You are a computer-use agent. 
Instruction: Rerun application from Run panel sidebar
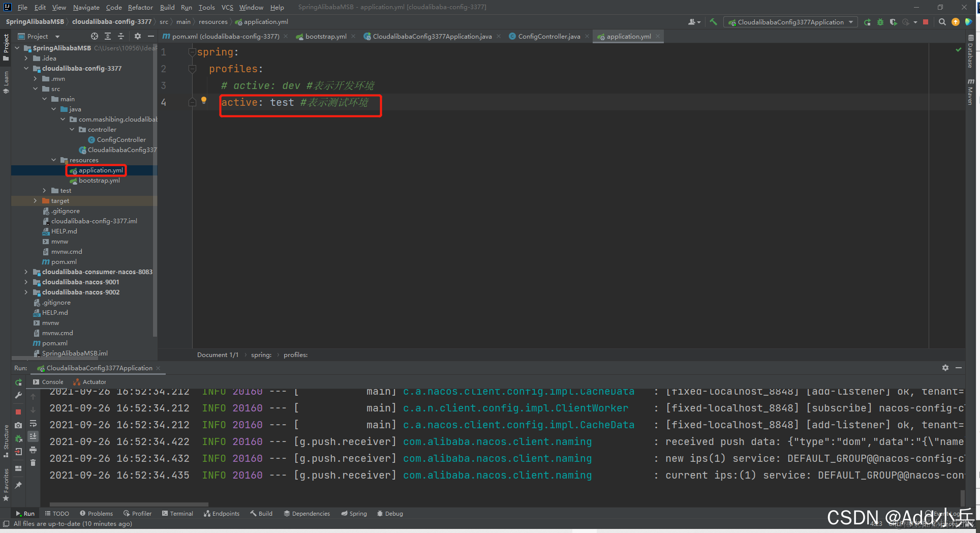pyautogui.click(x=18, y=382)
